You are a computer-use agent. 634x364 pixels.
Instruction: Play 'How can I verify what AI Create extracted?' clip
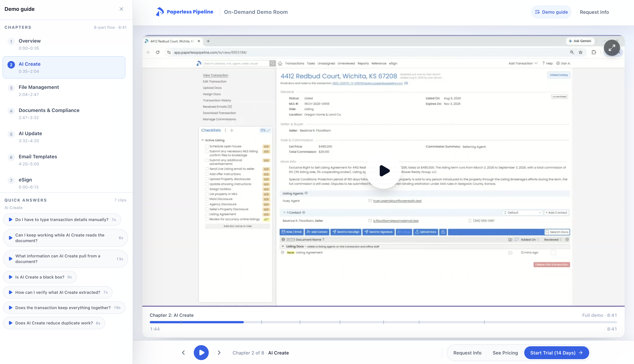(x=58, y=292)
